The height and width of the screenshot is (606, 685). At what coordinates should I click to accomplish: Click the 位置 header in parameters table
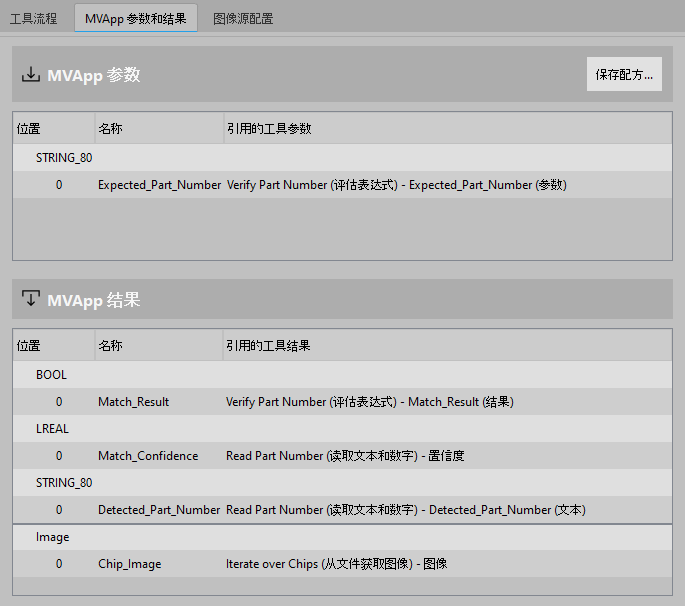tap(29, 129)
